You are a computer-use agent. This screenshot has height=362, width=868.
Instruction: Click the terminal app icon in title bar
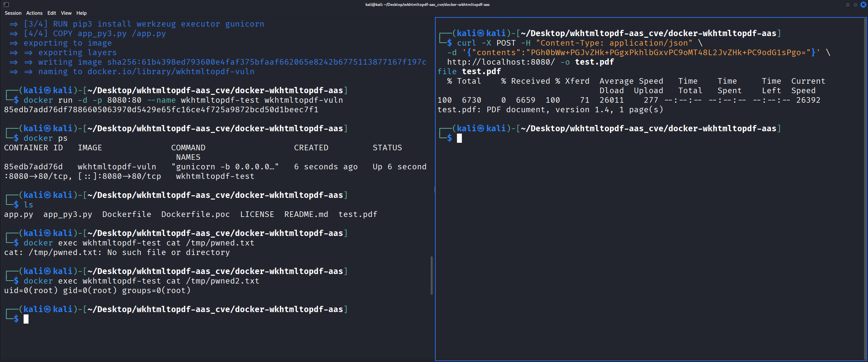pyautogui.click(x=6, y=4)
